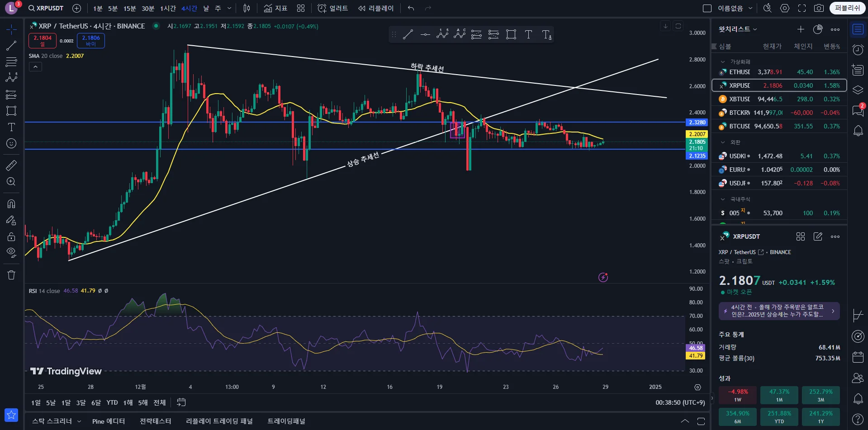This screenshot has height=430, width=868.
Task: Open the 지표 indicators dialog
Action: coord(275,8)
